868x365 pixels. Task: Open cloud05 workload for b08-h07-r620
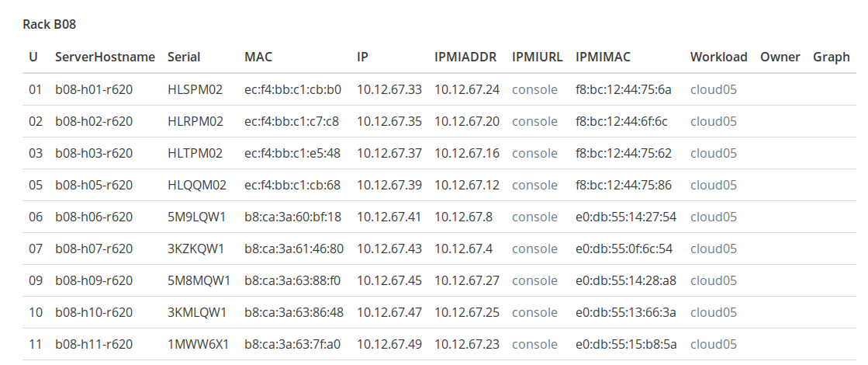(713, 249)
